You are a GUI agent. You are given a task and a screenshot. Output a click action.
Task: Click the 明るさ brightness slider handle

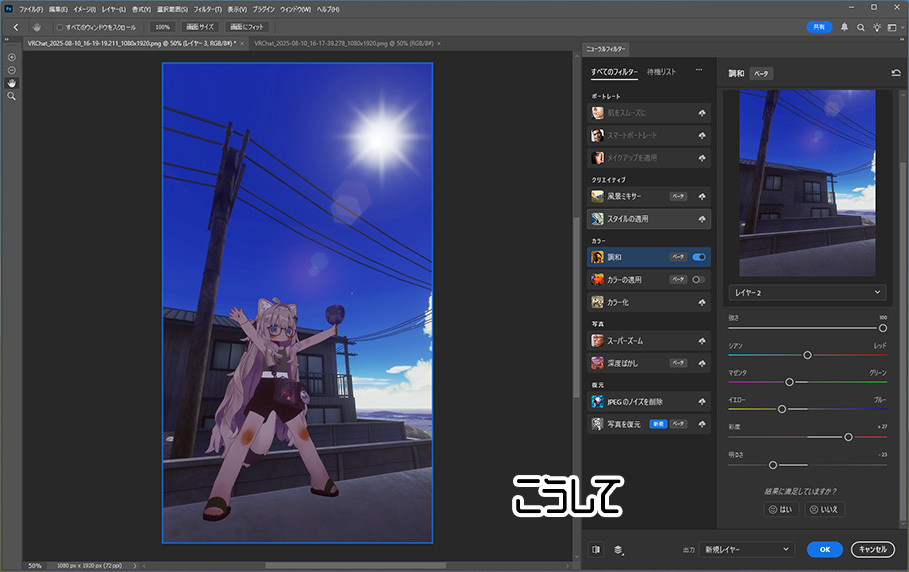(x=773, y=465)
